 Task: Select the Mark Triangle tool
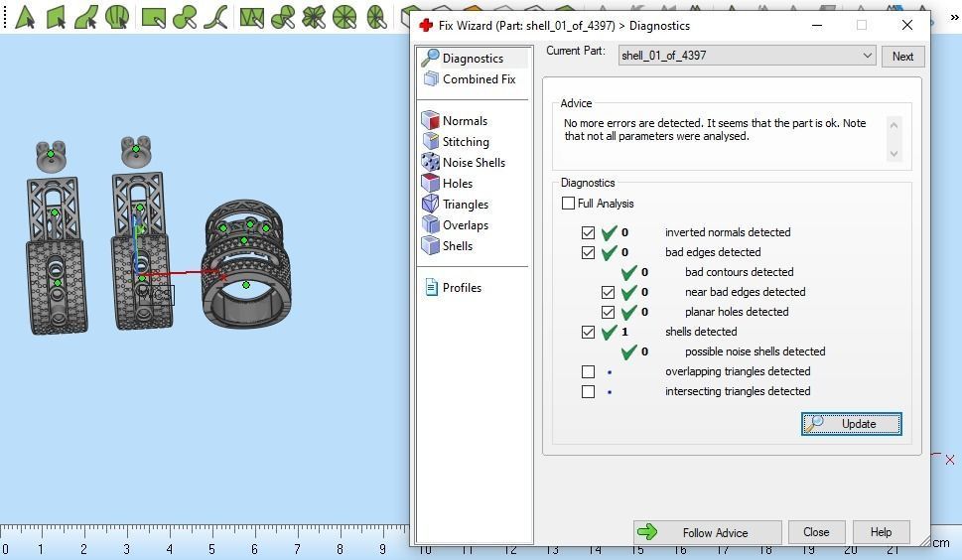25,17
